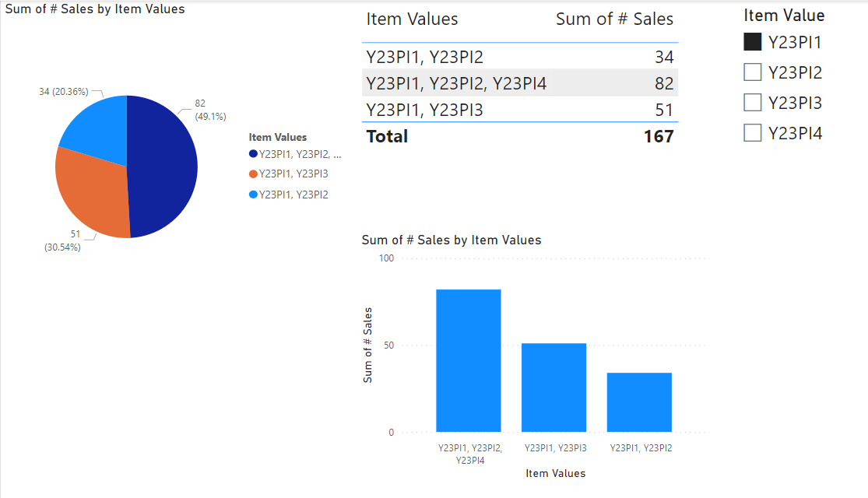Click the total value 167
The height and width of the screenshot is (498, 868).
659,137
